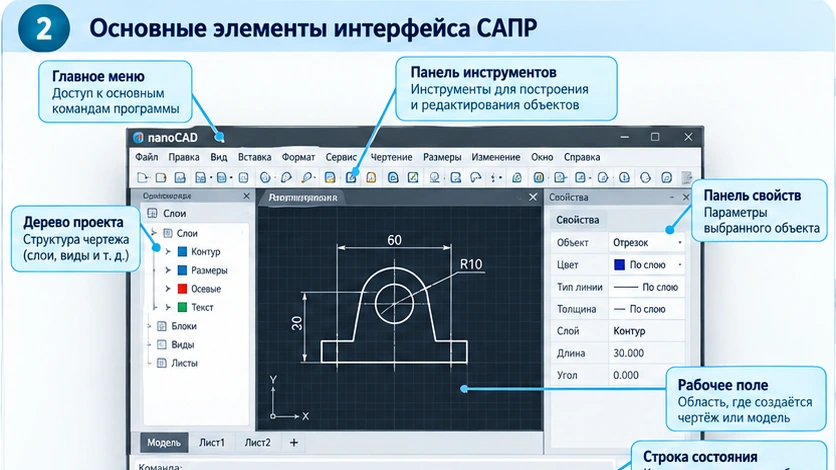The width and height of the screenshot is (836, 470).
Task: Expand the Размеры layer in tree
Action: 168,270
